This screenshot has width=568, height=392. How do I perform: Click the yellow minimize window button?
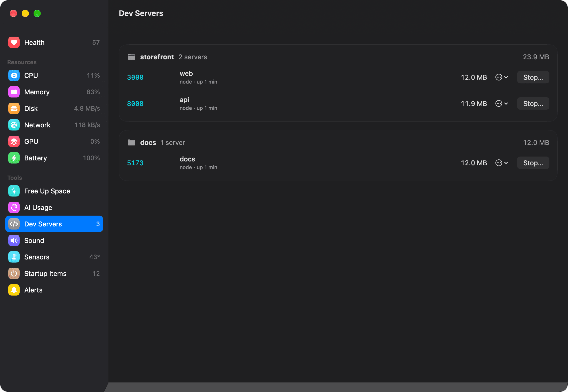pos(25,13)
